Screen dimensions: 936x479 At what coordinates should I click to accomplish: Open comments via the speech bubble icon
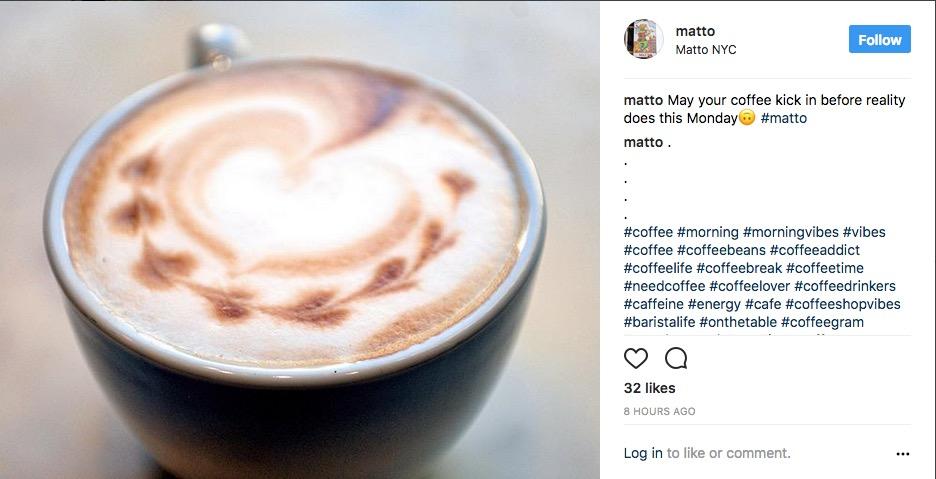676,358
